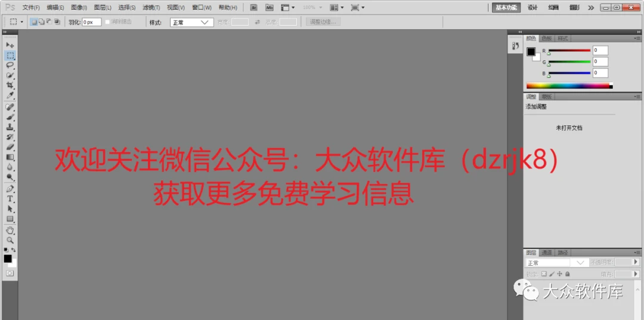
Task: Open the 填充 fill slider arrow
Action: pyautogui.click(x=636, y=274)
